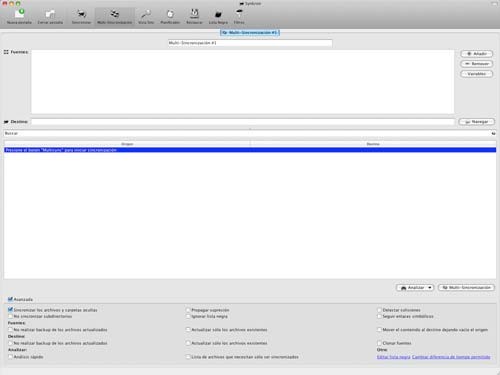The width and height of the screenshot is (500, 375).
Task: Open the Analizar dropdown button
Action: (x=415, y=288)
